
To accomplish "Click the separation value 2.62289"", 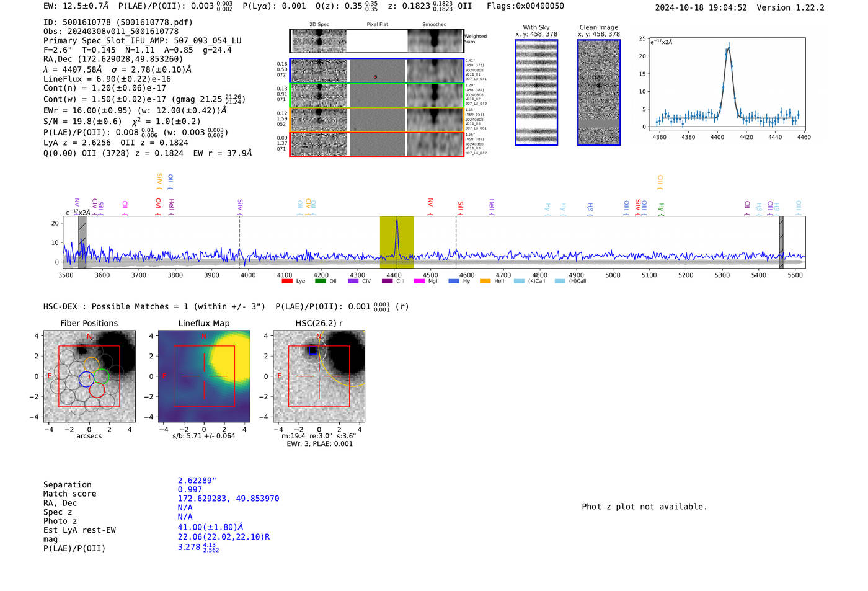I will 197,481.
